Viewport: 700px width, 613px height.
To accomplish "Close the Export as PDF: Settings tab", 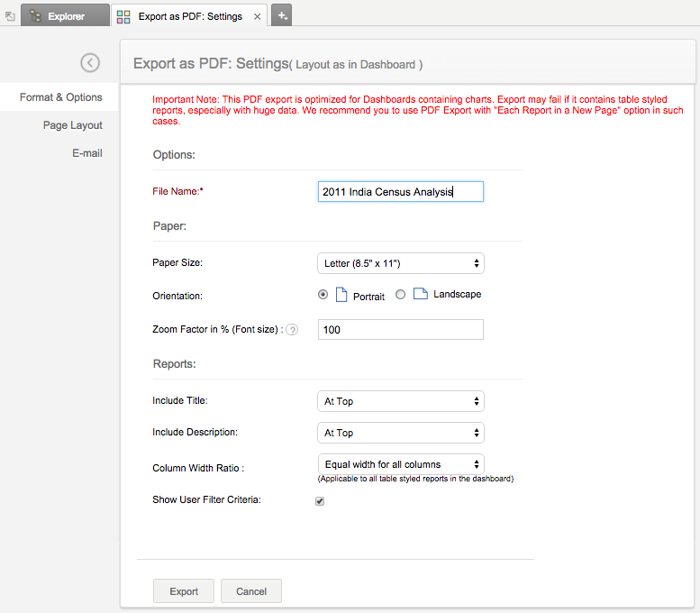I will 258,16.
